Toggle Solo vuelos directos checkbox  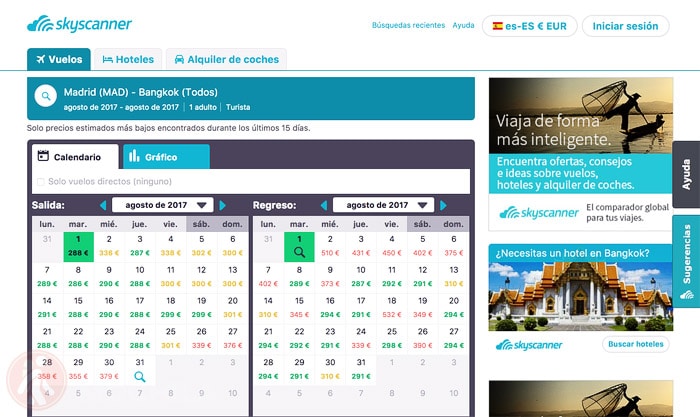41,182
